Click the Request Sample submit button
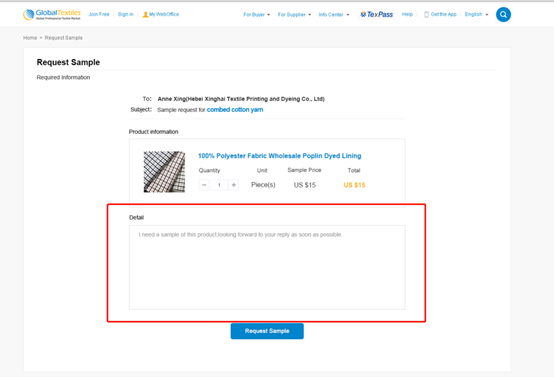The width and height of the screenshot is (554, 378). [x=267, y=331]
